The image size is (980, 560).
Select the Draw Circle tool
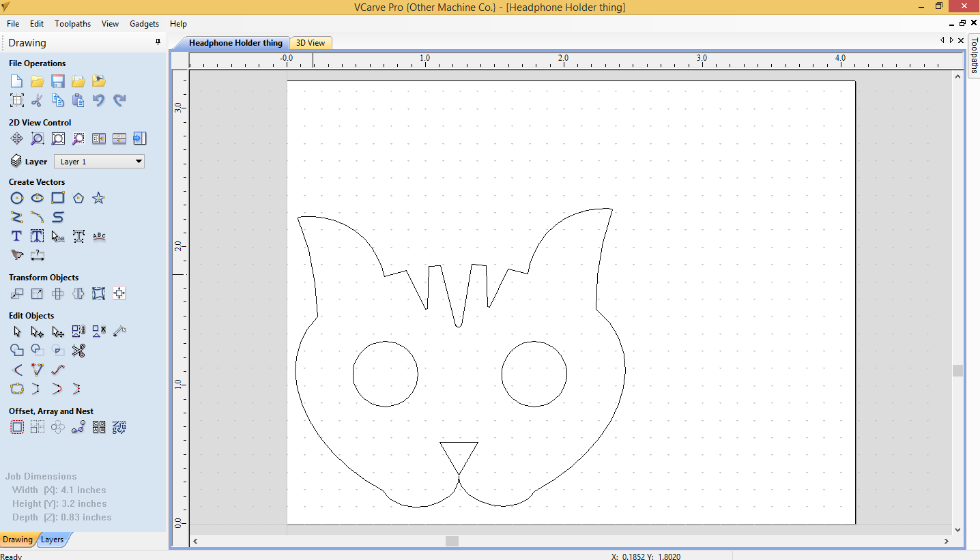[17, 198]
